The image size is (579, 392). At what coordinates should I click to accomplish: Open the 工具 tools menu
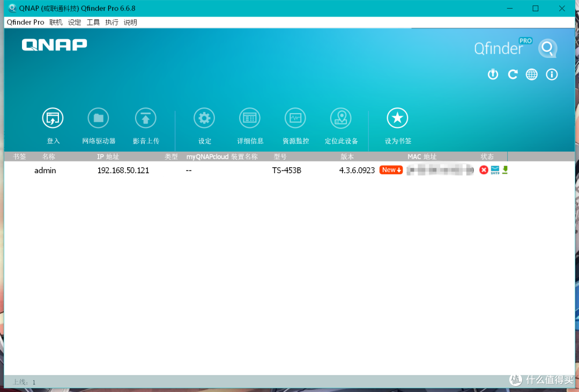coord(93,22)
